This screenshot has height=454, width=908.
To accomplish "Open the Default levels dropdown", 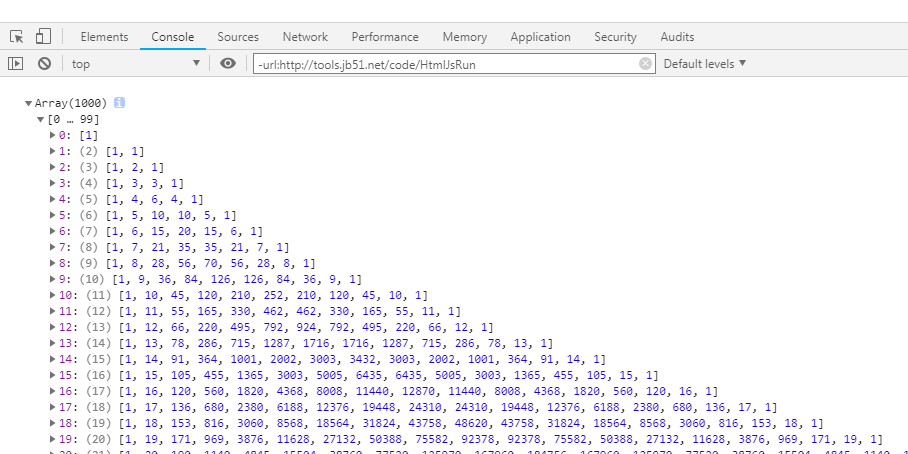I will click(705, 64).
